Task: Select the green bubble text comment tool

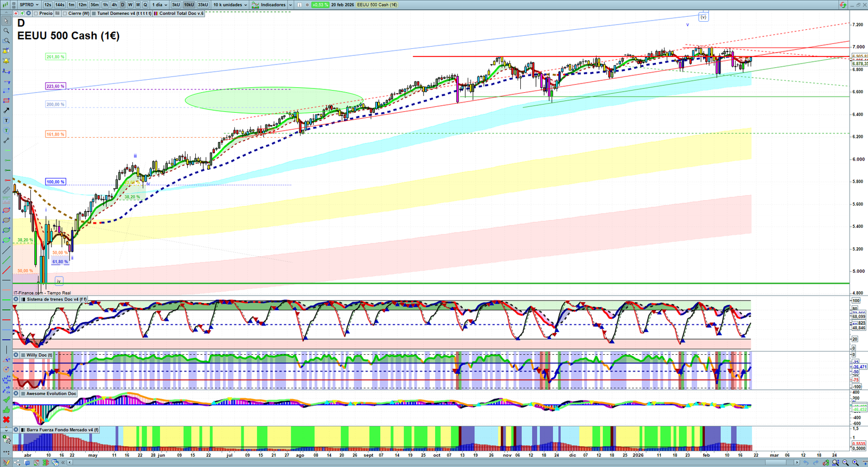Action: coord(6,130)
